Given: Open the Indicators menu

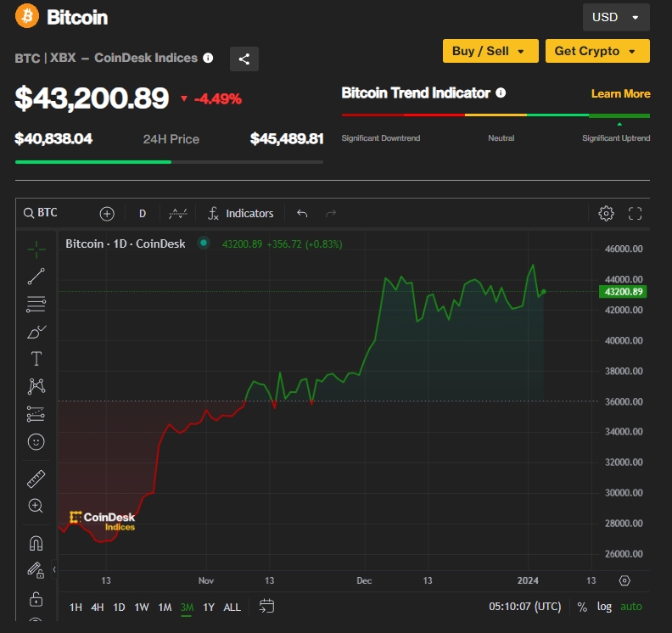Looking at the screenshot, I should pos(241,214).
